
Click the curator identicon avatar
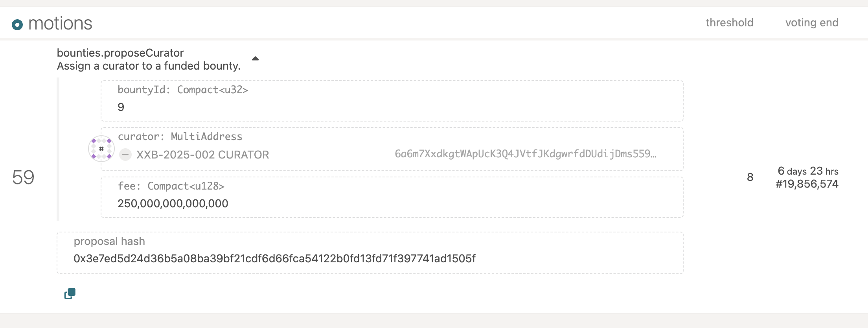click(x=101, y=149)
